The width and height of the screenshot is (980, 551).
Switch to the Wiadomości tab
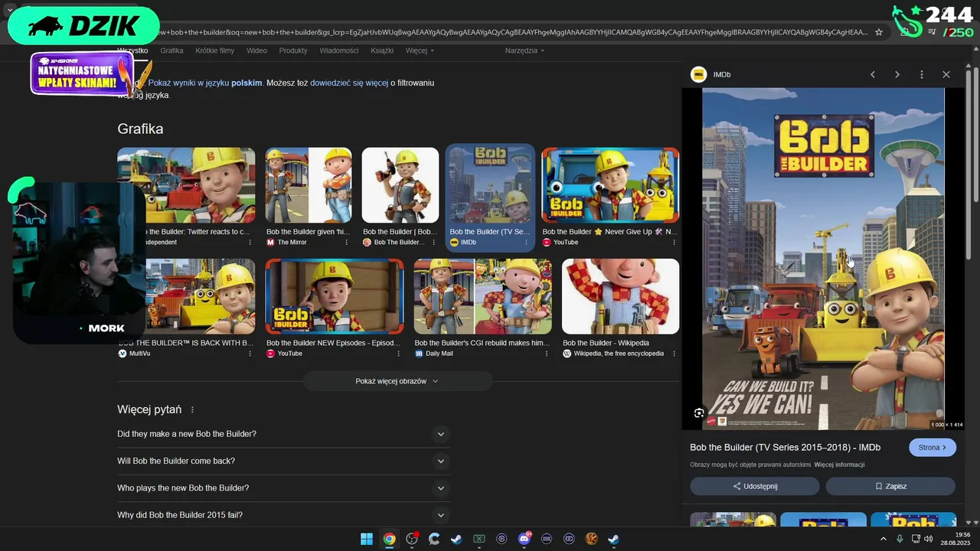pyautogui.click(x=339, y=51)
